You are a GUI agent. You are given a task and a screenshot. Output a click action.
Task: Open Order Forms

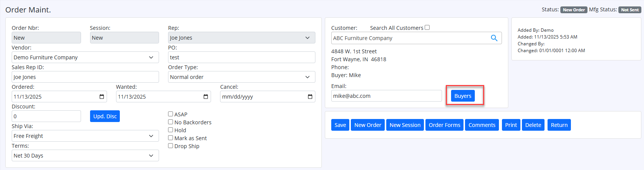(444, 125)
